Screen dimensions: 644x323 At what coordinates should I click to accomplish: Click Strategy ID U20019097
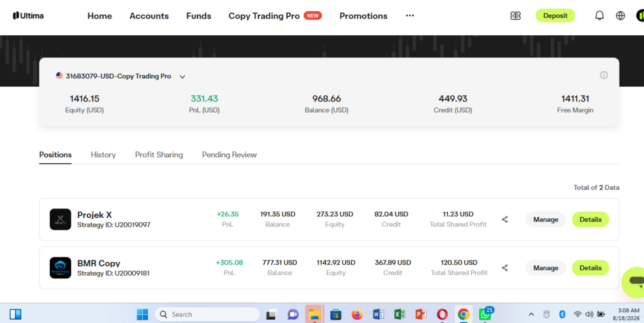tap(114, 225)
